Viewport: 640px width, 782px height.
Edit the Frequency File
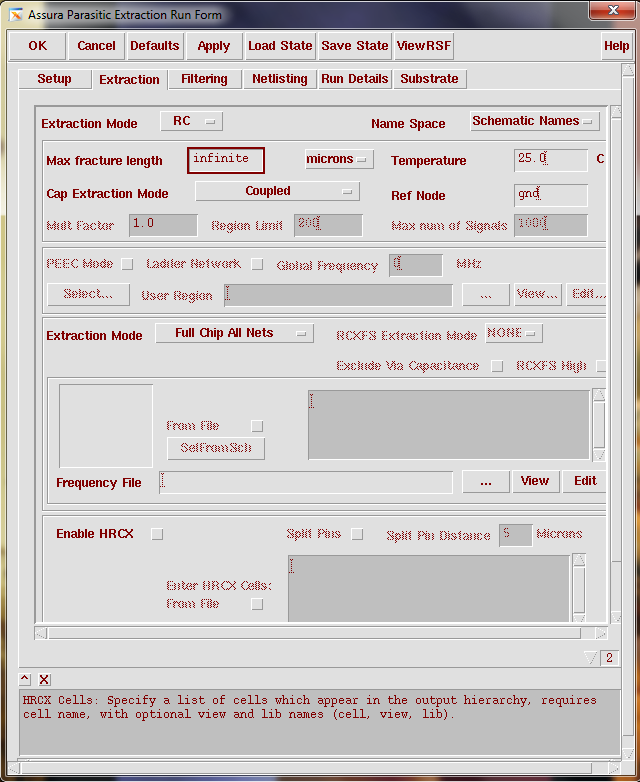(x=585, y=482)
